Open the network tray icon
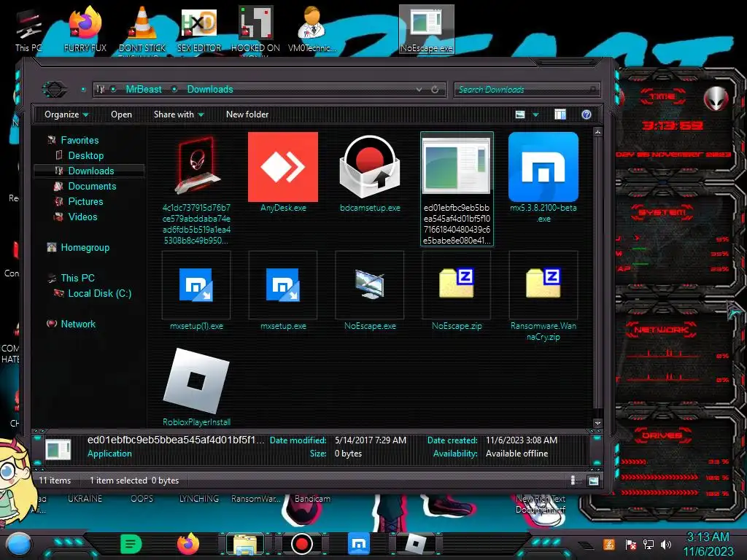747x560 pixels. (649, 544)
